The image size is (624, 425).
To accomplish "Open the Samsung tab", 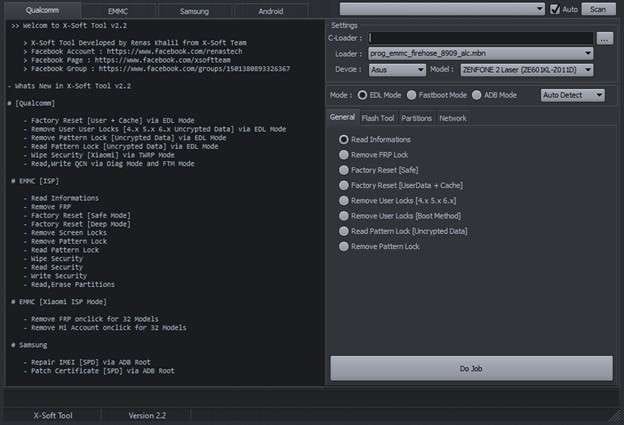I will (194, 11).
